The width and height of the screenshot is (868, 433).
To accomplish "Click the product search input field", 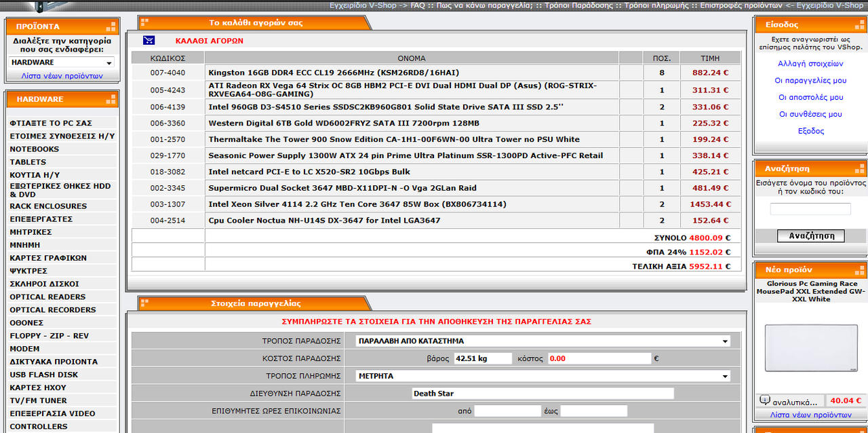I will point(810,209).
